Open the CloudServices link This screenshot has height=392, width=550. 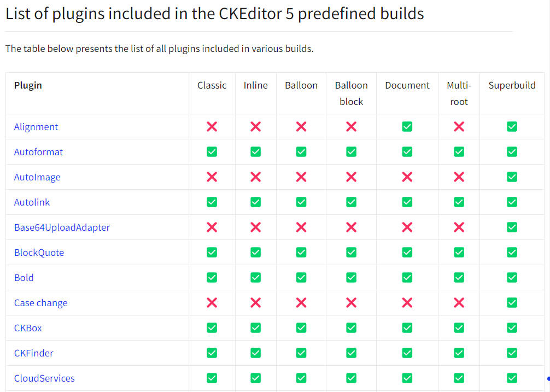point(44,378)
